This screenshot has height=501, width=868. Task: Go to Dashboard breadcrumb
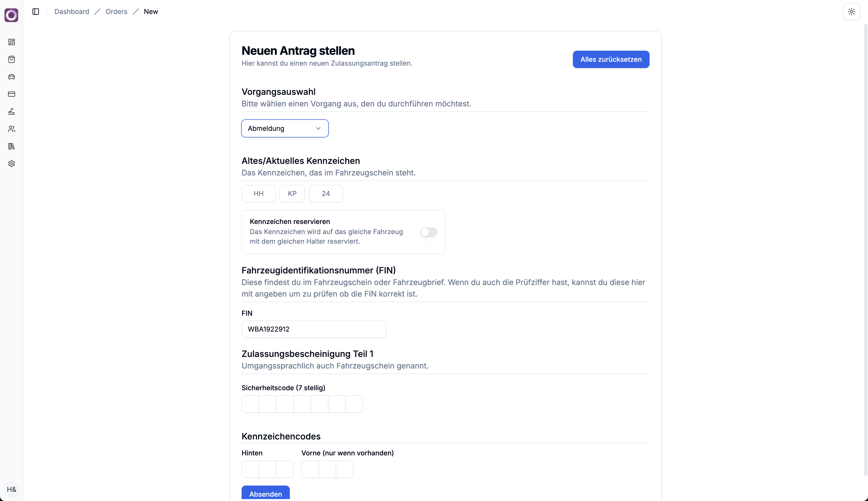pyautogui.click(x=72, y=12)
